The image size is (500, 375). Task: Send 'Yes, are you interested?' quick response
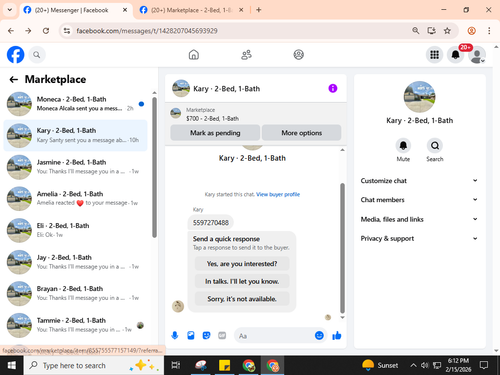pos(242,264)
